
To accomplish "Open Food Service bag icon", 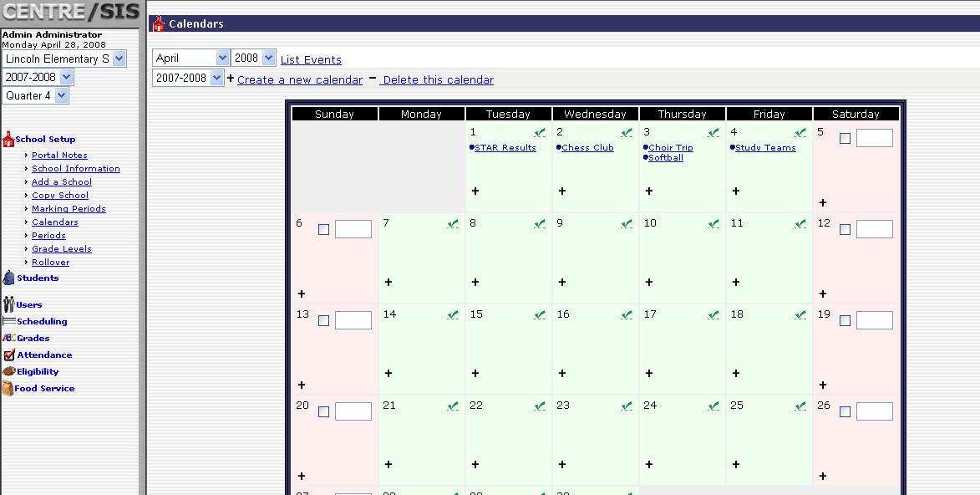I will (8, 389).
